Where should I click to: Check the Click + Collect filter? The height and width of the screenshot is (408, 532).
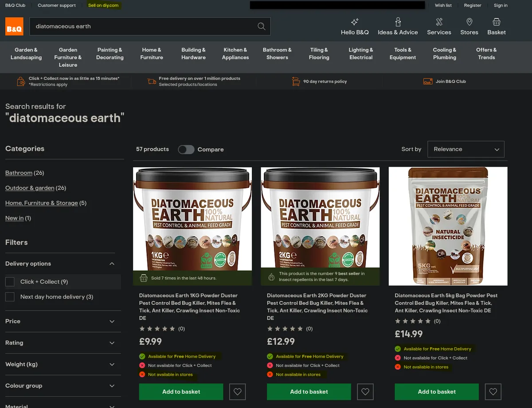(10, 282)
